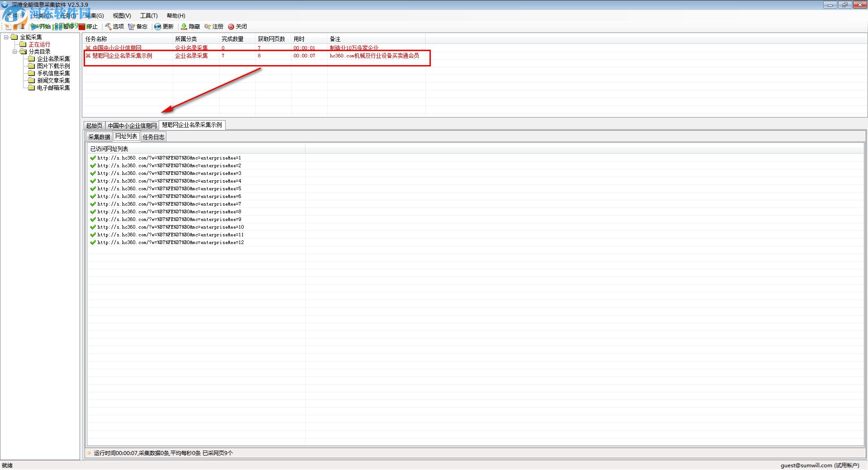Viewport: 868px width, 470px height.
Task: Click the folder icon beside 全能采集
Action: pos(14,37)
